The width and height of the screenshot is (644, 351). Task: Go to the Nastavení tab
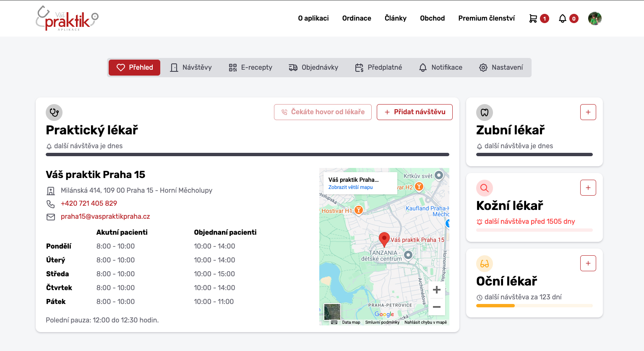(501, 68)
